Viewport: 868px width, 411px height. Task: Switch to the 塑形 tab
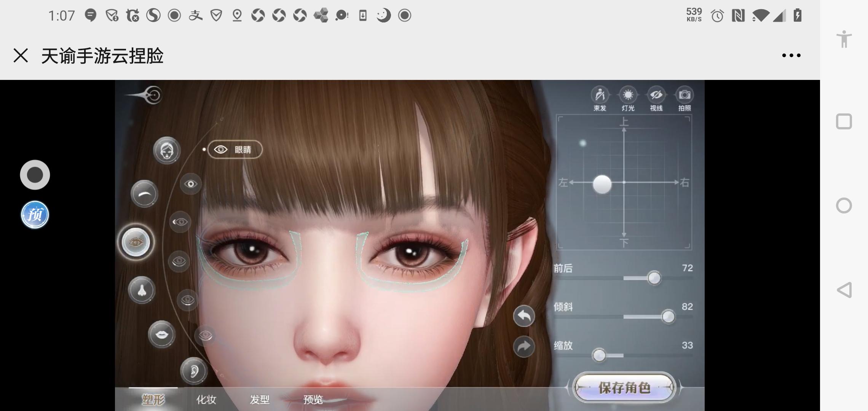coord(153,399)
